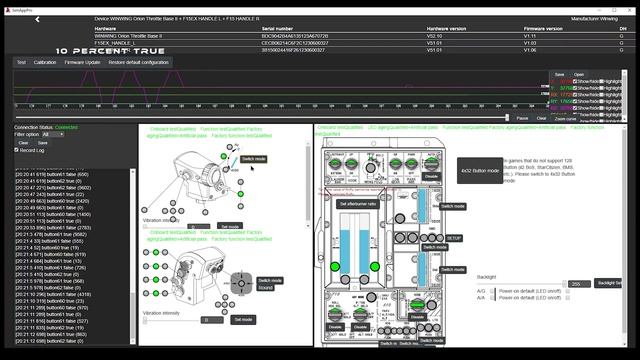
Task: Click second green toggle switch in top panel row
Action: pos(351,164)
